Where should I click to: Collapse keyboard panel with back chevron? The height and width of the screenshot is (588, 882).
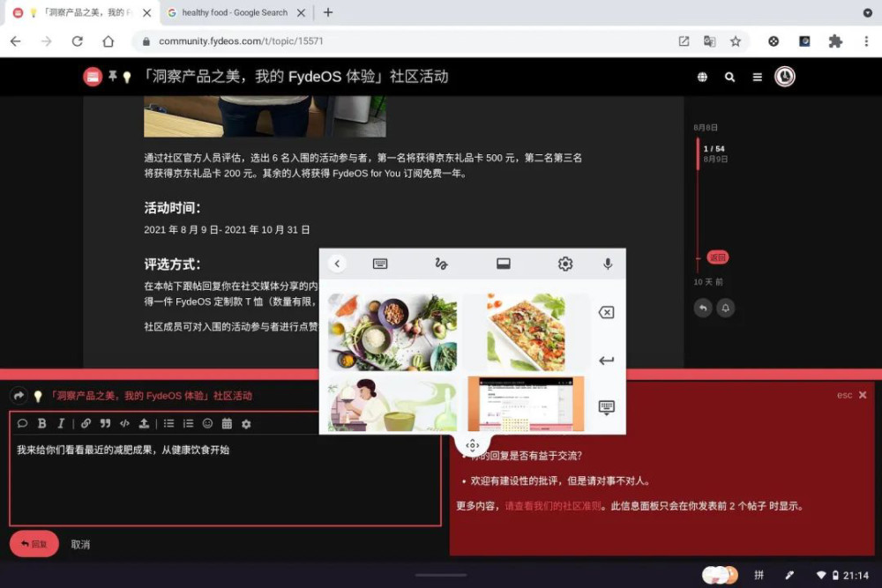pyautogui.click(x=337, y=264)
